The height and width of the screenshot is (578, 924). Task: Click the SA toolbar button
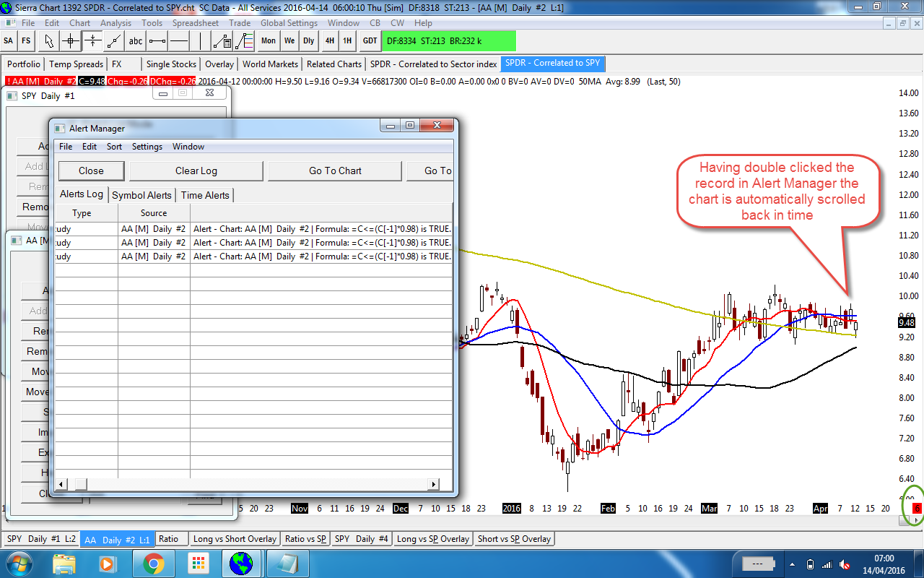click(9, 40)
